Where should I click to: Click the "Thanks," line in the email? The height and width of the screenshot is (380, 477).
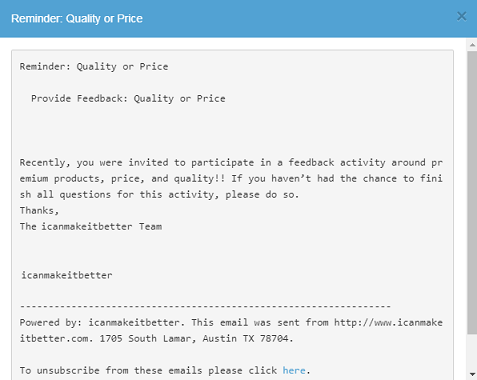[x=39, y=211]
